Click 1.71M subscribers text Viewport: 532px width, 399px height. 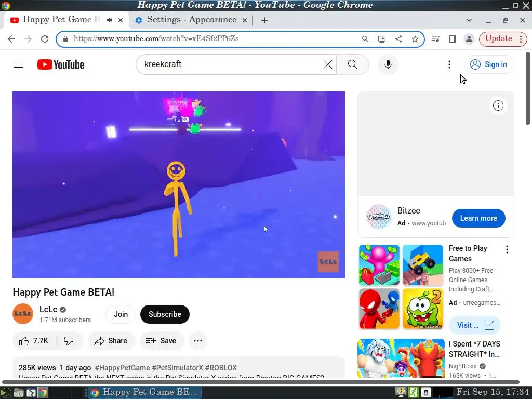(65, 320)
